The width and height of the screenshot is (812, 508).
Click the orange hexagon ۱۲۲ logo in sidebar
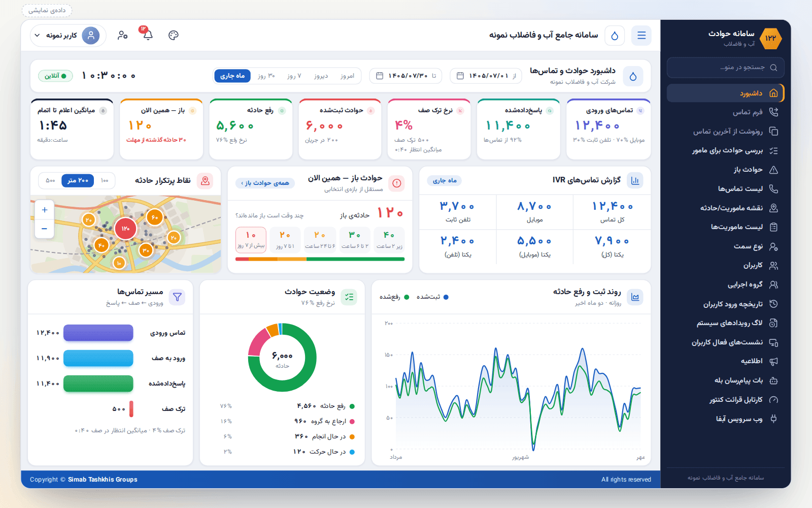coord(771,39)
